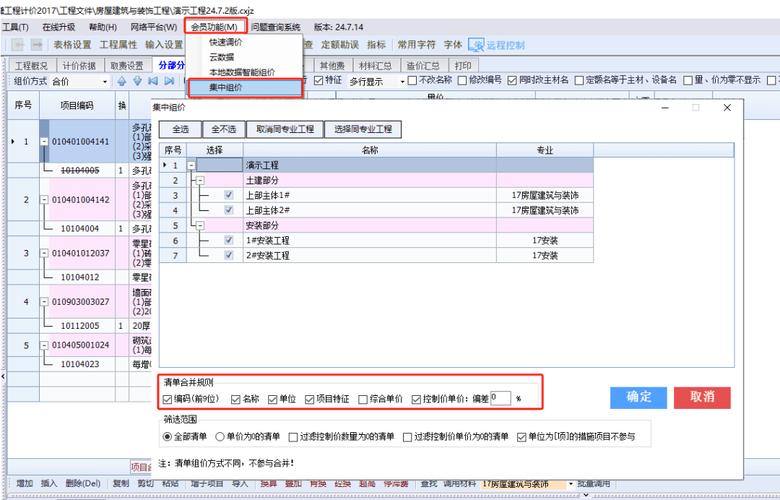Toggle the 同时改主材名 checkbox
Image resolution: width=780 pixels, height=500 pixels.
512,80
